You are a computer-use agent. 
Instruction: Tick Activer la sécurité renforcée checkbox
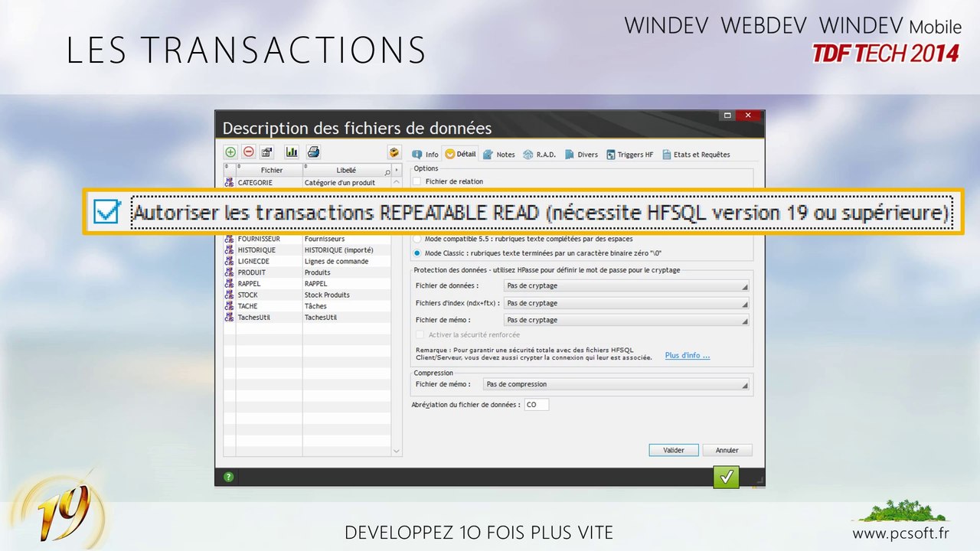pos(420,334)
